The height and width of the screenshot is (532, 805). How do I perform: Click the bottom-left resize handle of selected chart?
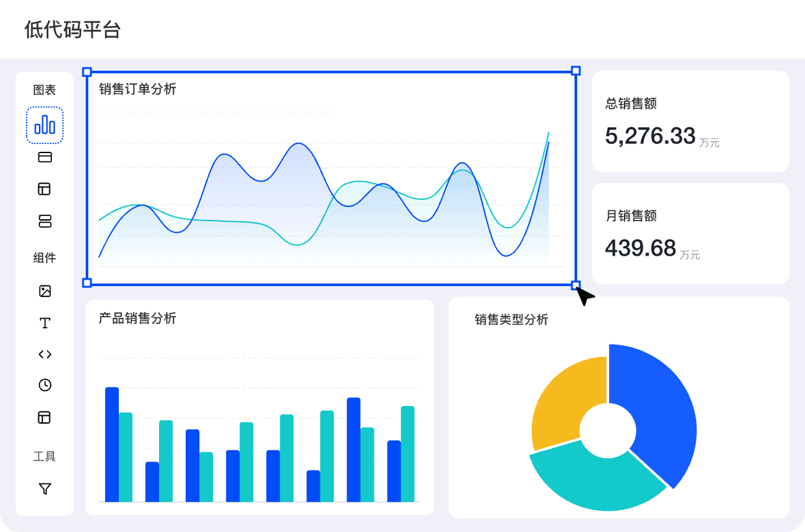87,283
